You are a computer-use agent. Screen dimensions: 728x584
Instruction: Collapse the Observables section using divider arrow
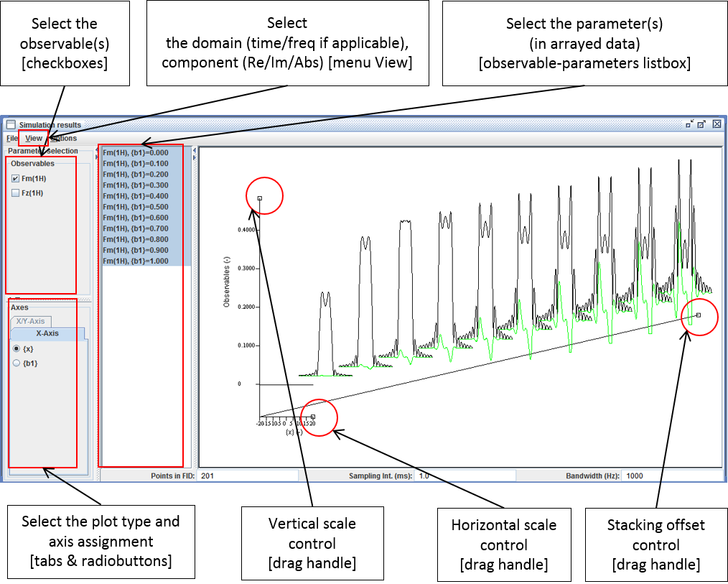tap(10, 299)
